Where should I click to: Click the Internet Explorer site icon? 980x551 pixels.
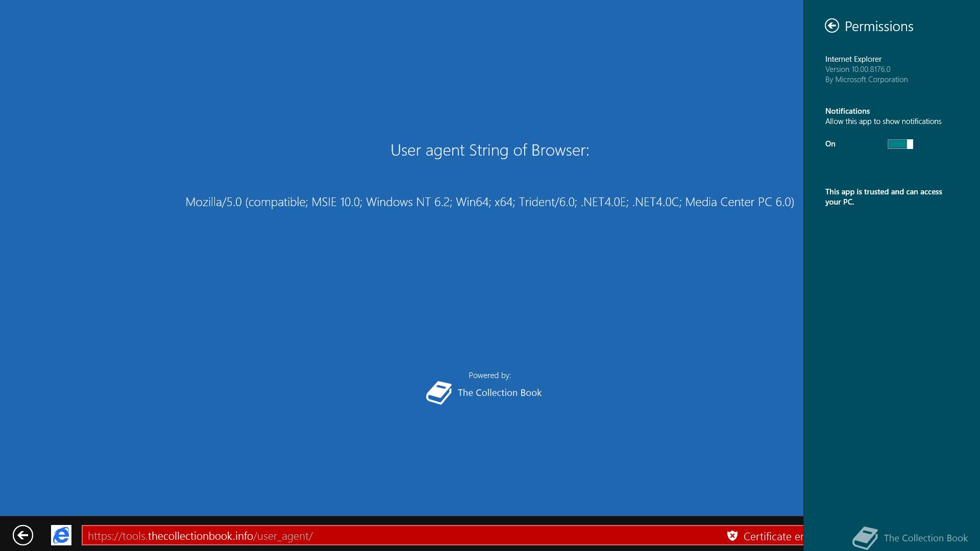[x=61, y=535]
